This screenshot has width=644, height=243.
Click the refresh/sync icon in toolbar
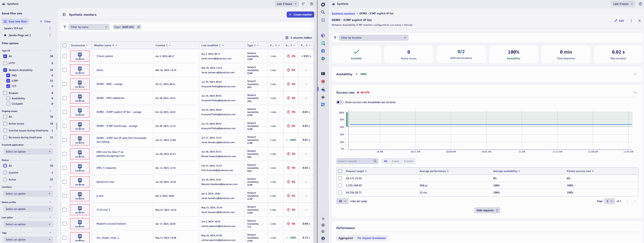coord(303,4)
